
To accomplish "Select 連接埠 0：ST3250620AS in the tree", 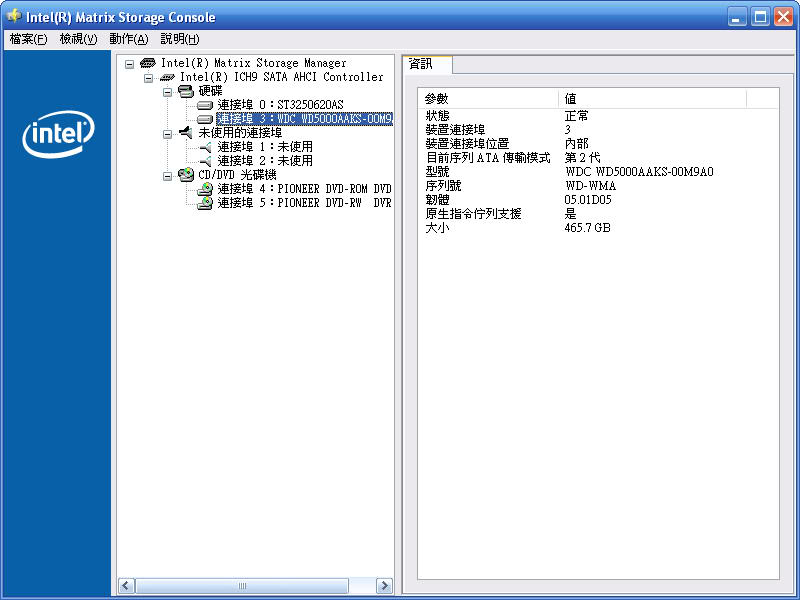I will click(x=281, y=105).
